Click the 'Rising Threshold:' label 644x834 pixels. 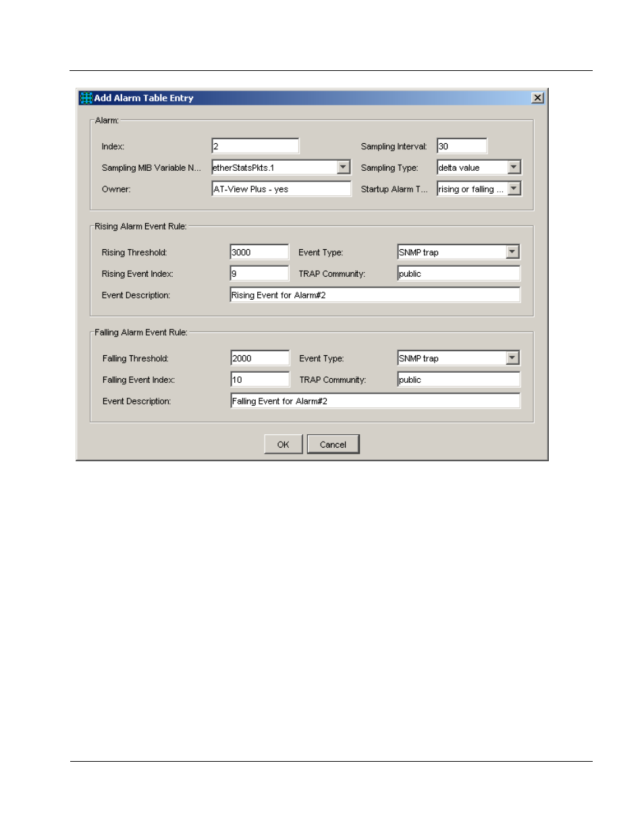(x=134, y=253)
